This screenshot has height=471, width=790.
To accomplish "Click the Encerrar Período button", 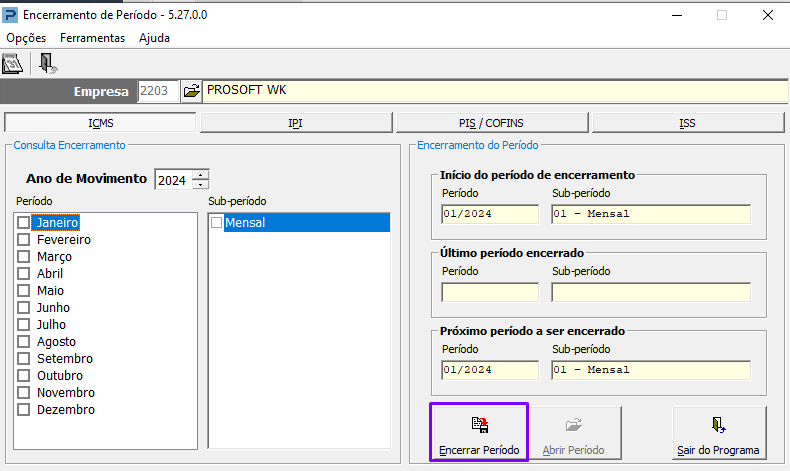I will pyautogui.click(x=479, y=432).
